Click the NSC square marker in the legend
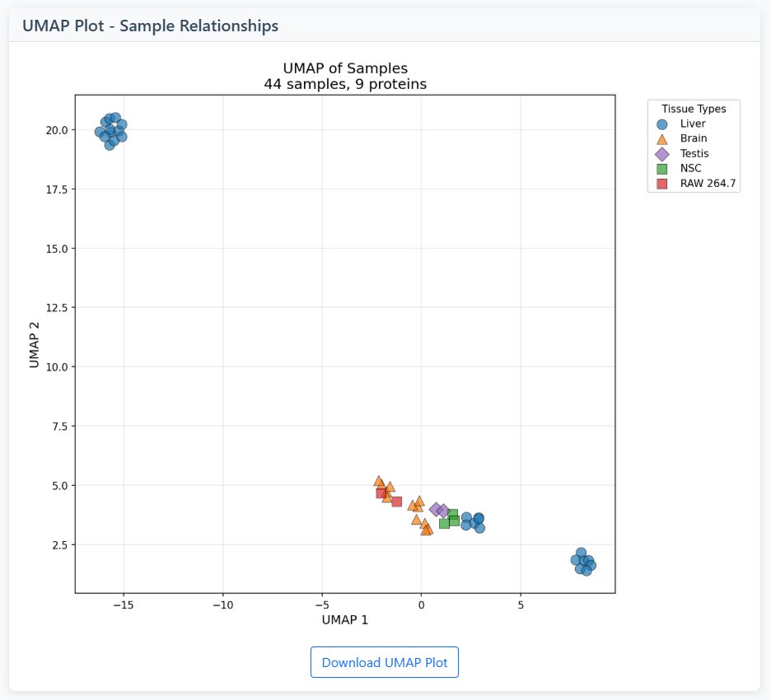Viewport: 771px width, 700px height. tap(661, 168)
